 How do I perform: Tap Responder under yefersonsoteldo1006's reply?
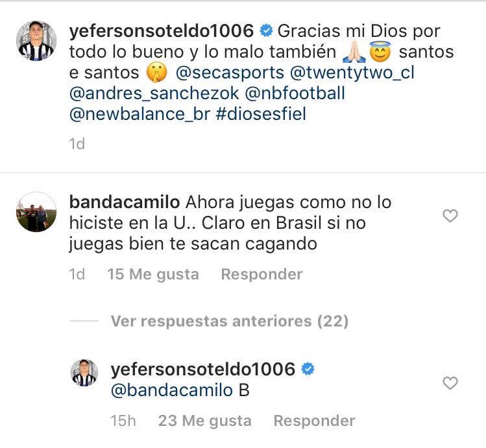pos(314,421)
